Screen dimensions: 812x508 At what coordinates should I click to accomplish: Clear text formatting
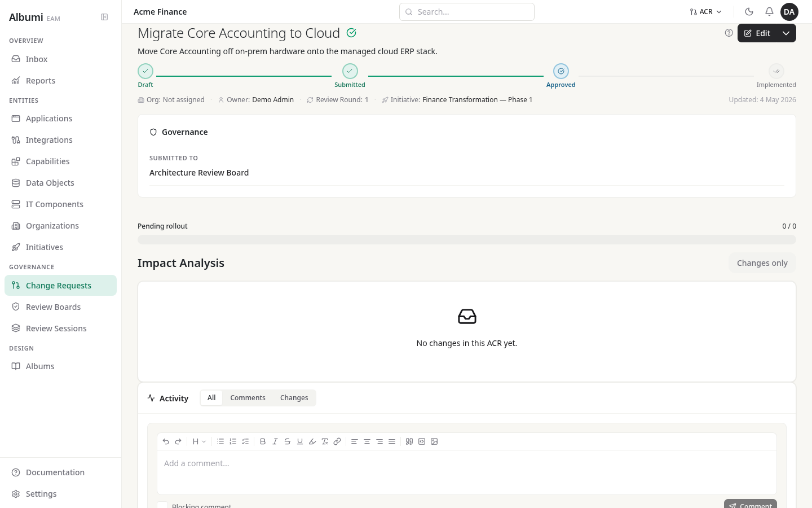tap(325, 441)
